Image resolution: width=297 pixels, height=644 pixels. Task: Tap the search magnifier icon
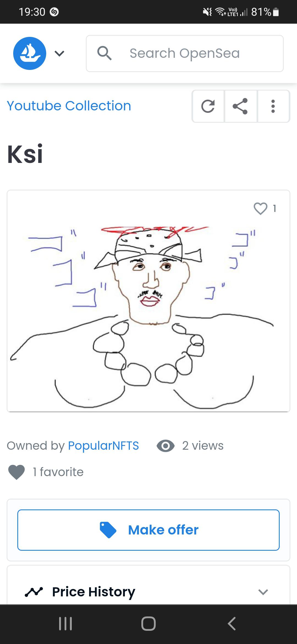(105, 53)
